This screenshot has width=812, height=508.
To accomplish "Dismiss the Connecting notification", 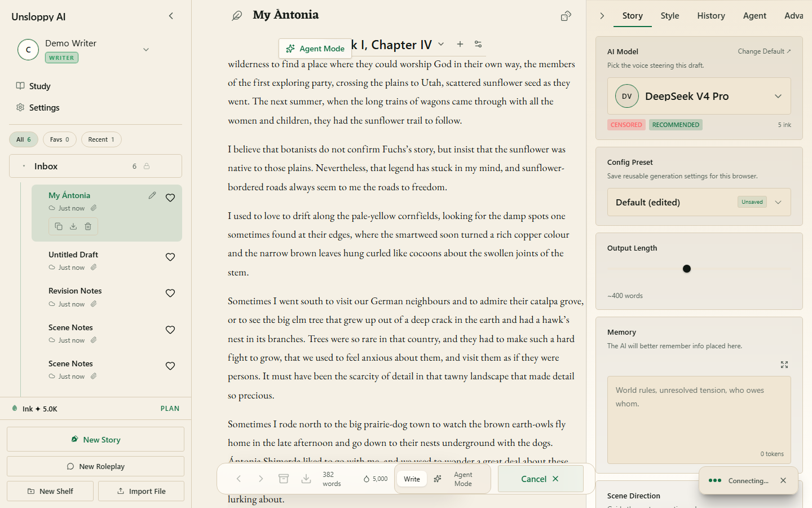I will click(783, 480).
